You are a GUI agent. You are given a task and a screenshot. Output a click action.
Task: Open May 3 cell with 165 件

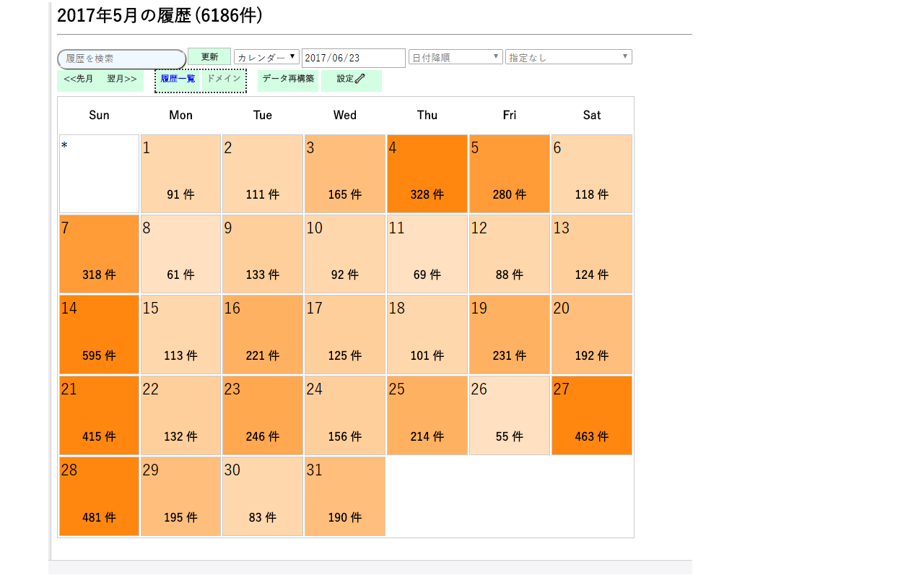pyautogui.click(x=345, y=173)
